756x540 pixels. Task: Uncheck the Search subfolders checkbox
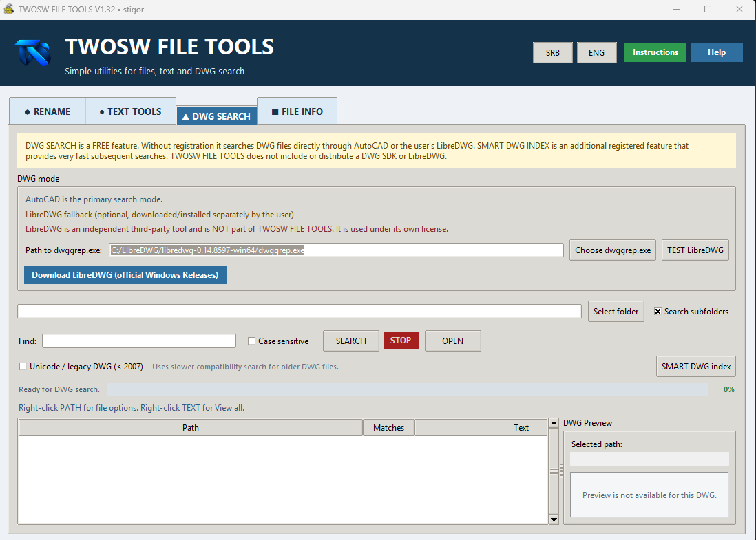coord(658,311)
